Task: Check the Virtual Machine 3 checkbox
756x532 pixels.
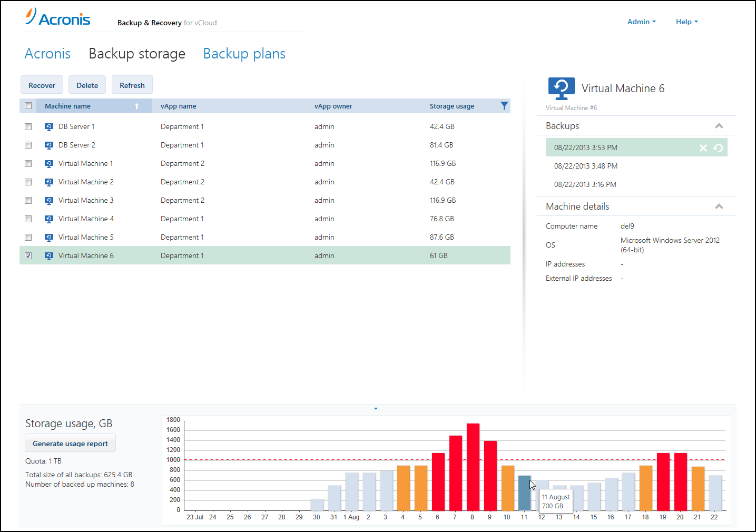Action: pos(28,200)
